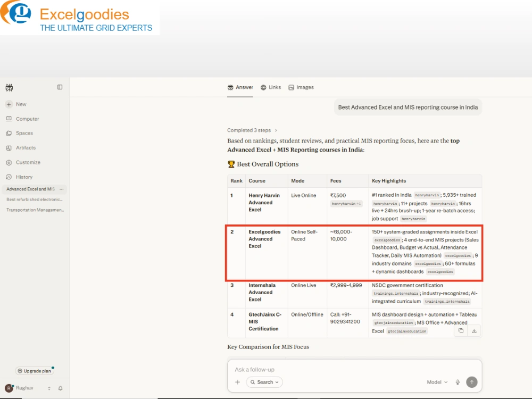The height and width of the screenshot is (399, 532).
Task: Click the microphone dictation icon
Action: pyautogui.click(x=458, y=382)
